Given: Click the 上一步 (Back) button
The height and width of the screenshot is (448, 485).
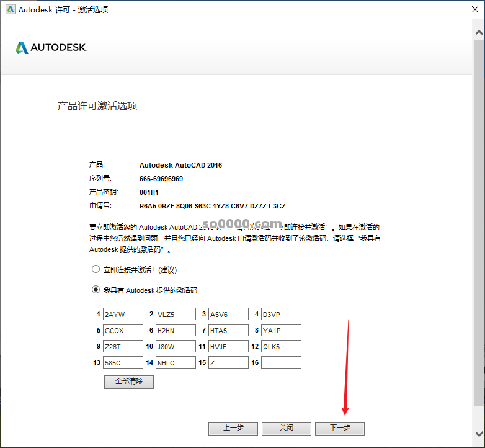Looking at the screenshot, I should tap(233, 428).
